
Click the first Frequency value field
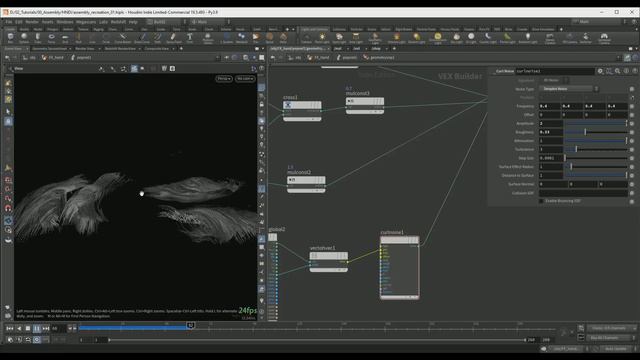coord(549,106)
